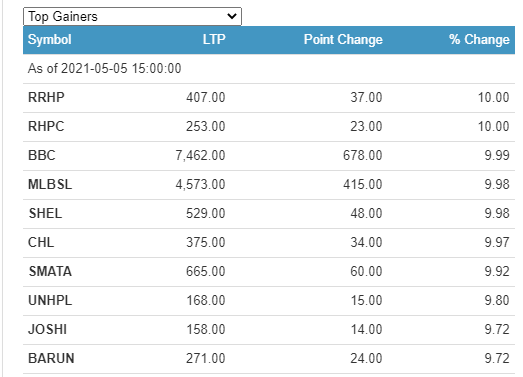Click MLBSL's point change 415.00
This screenshot has width=523, height=377.
pyautogui.click(x=363, y=184)
